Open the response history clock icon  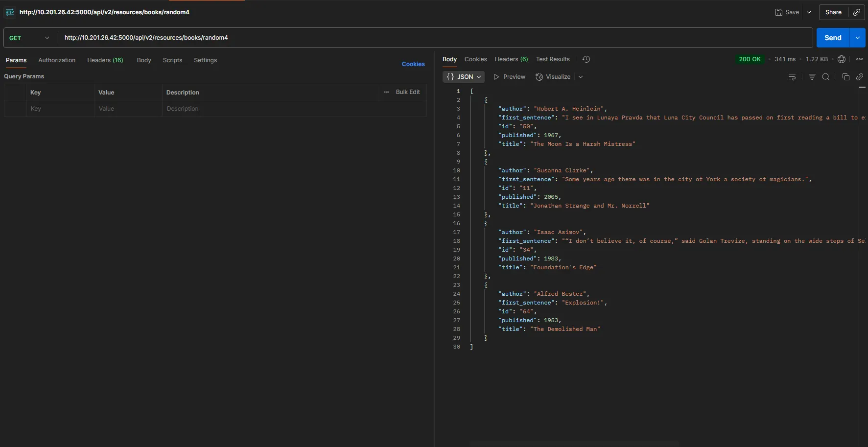click(x=586, y=59)
